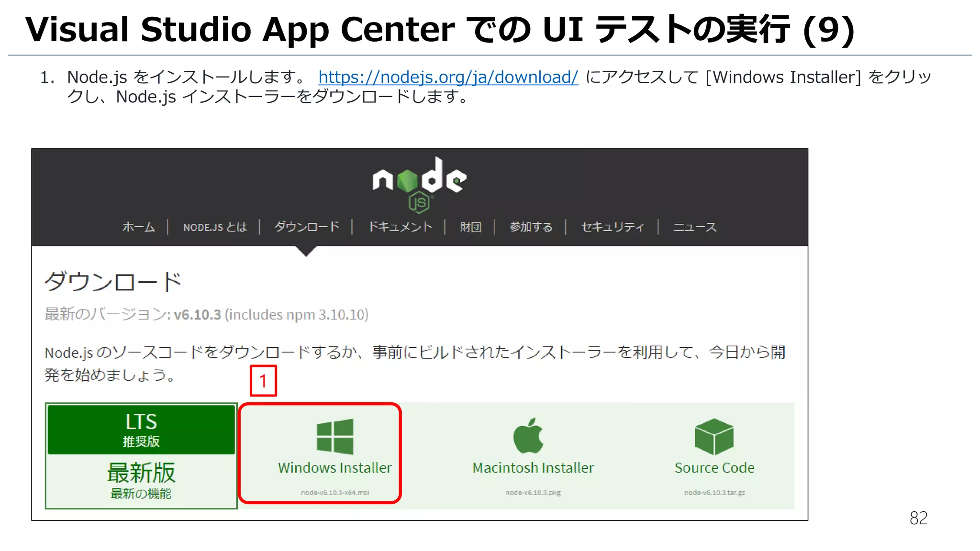The width and height of the screenshot is (980, 551).
Task: Open the 参加する navigation item
Action: click(x=531, y=227)
